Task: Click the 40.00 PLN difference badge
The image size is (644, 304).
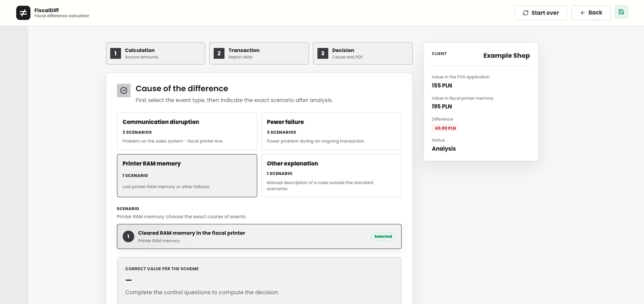Action: click(x=445, y=128)
